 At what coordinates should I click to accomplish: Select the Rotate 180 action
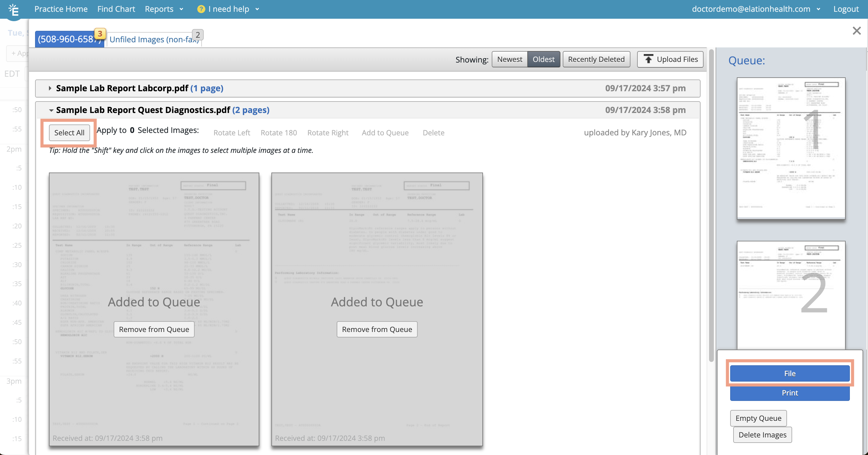tap(279, 132)
